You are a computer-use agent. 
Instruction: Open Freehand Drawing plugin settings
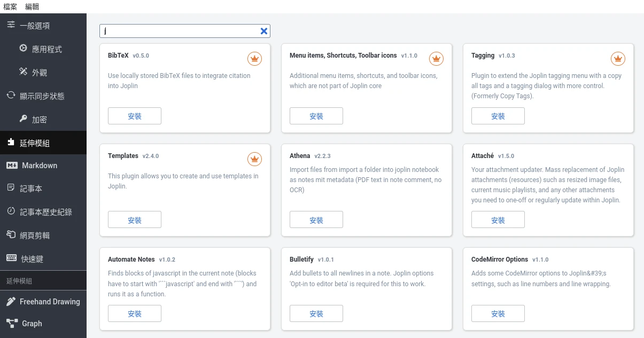49,302
